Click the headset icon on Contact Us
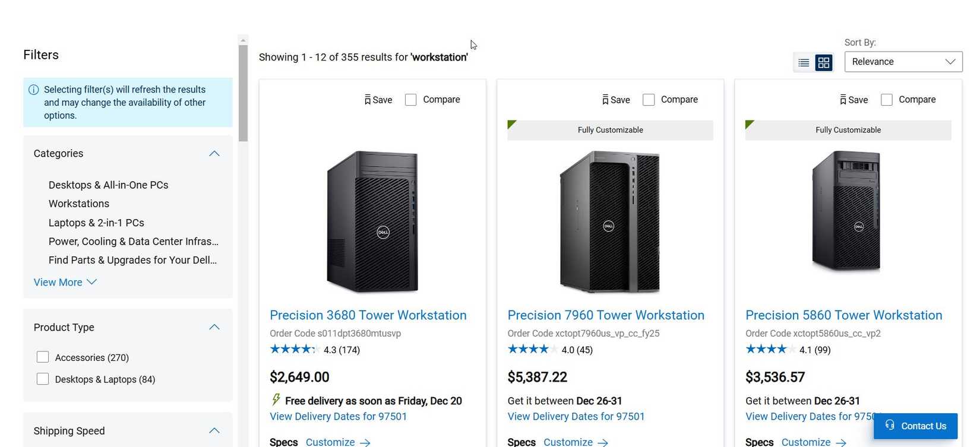980x447 pixels. coord(889,425)
